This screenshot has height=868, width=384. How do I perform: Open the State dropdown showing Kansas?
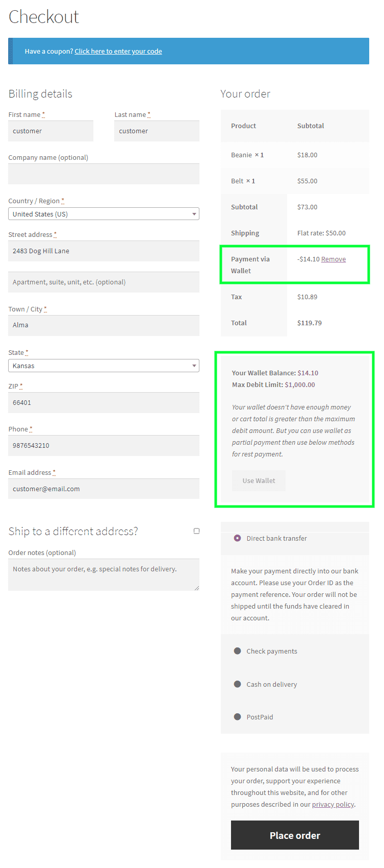[x=104, y=366]
